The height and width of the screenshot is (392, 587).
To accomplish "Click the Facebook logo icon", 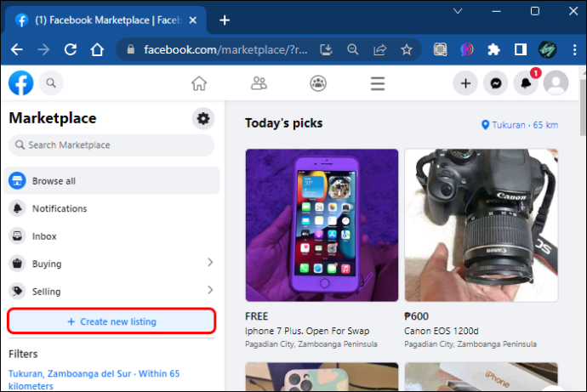I will pyautogui.click(x=21, y=83).
